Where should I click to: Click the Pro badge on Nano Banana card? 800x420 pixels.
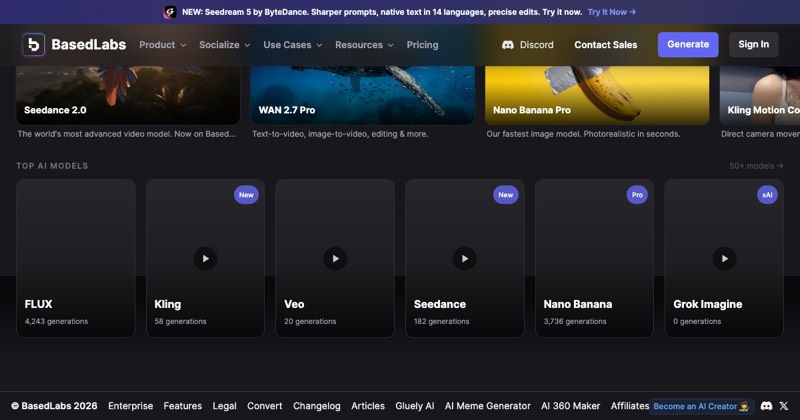coord(637,194)
